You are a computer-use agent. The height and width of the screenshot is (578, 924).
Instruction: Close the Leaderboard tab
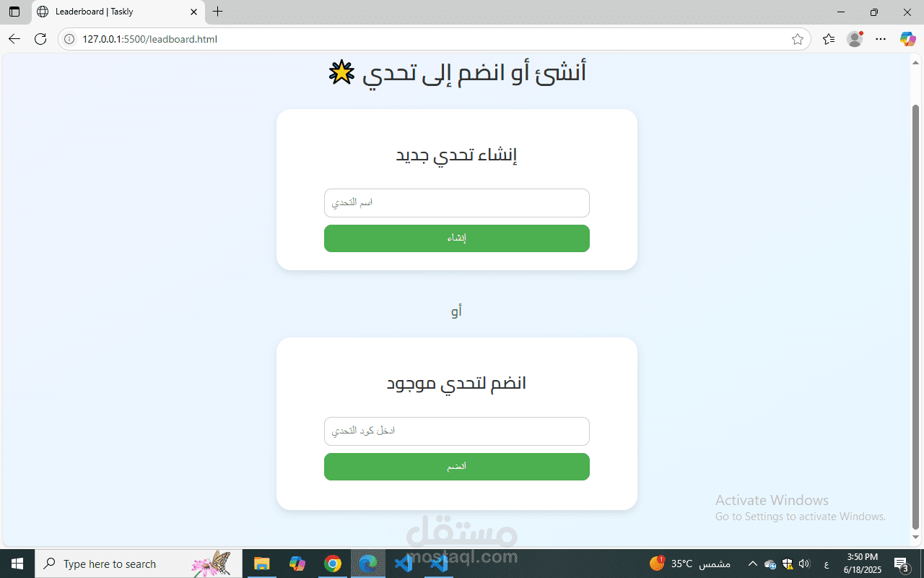(x=193, y=12)
